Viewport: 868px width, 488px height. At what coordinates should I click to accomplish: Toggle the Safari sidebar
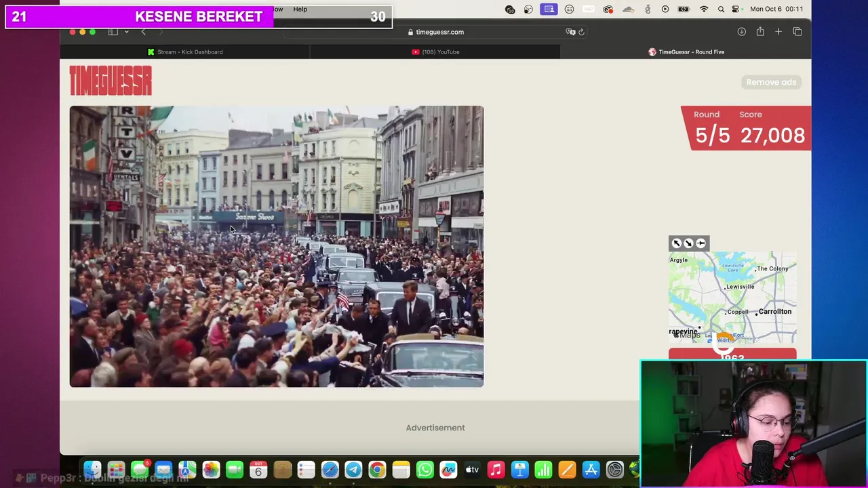(x=113, y=32)
